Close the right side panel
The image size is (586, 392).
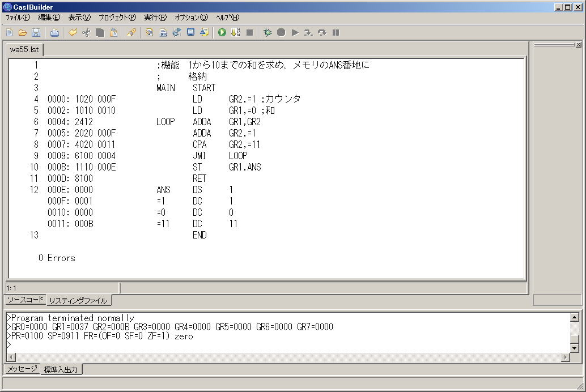click(578, 45)
